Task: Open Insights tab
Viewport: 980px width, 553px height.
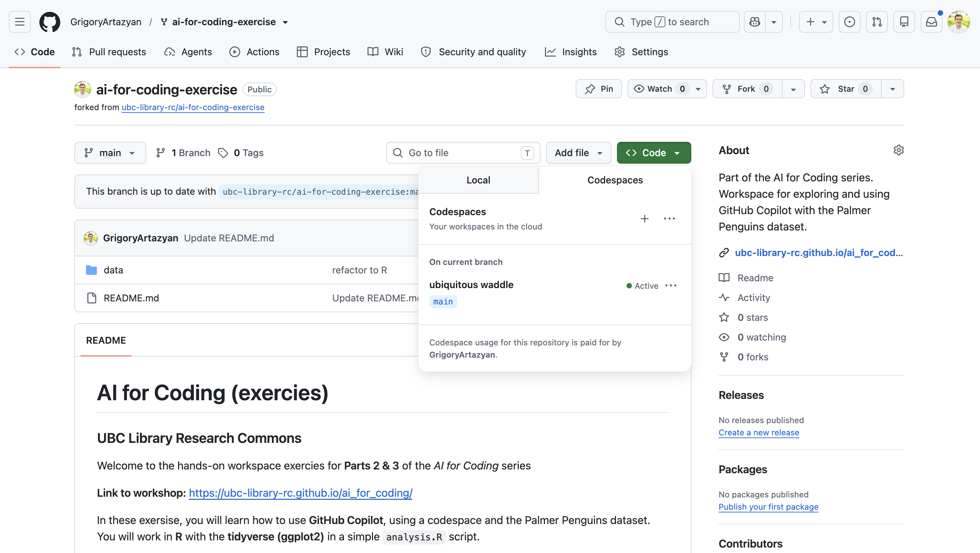Action: click(571, 52)
